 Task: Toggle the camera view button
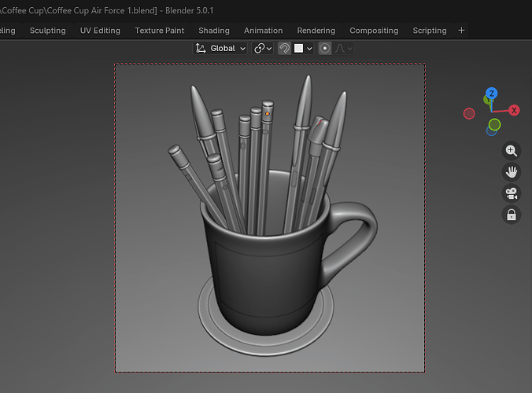(512, 193)
